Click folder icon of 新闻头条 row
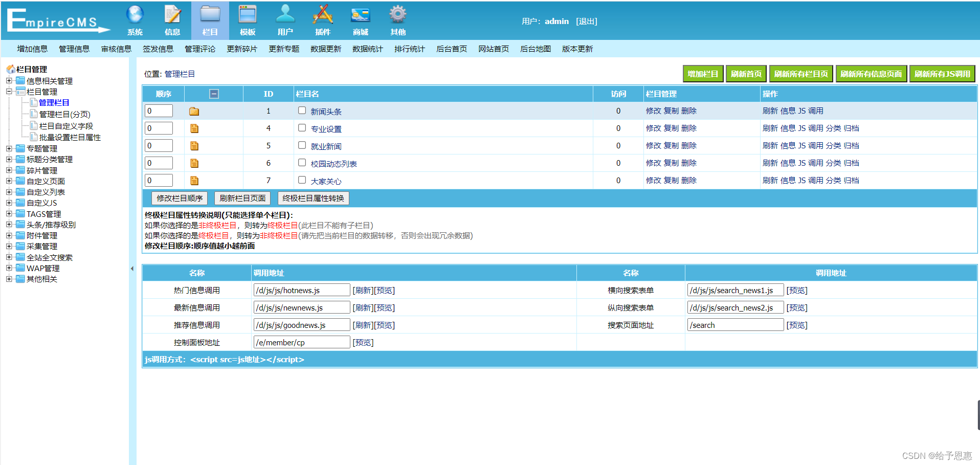Image resolution: width=980 pixels, height=465 pixels. click(x=194, y=112)
